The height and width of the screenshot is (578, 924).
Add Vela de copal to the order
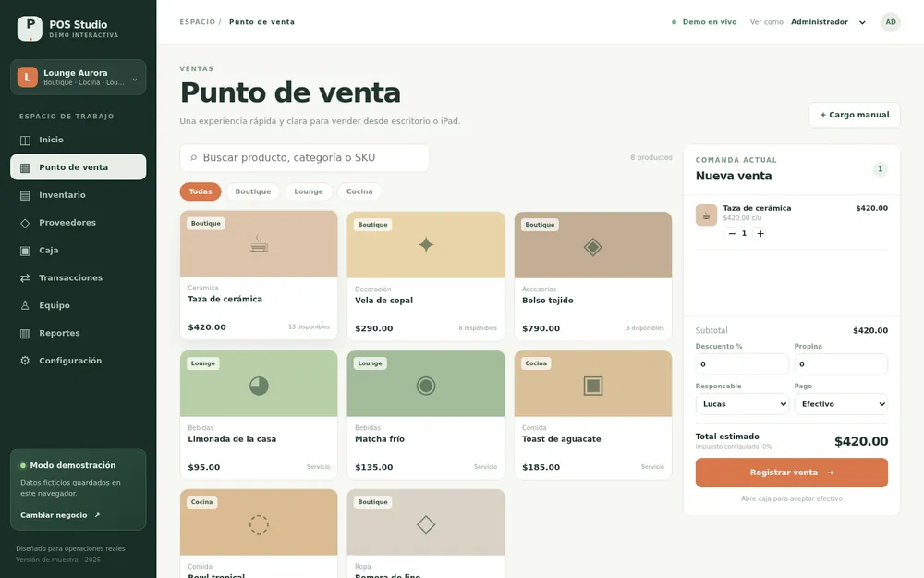pos(425,276)
